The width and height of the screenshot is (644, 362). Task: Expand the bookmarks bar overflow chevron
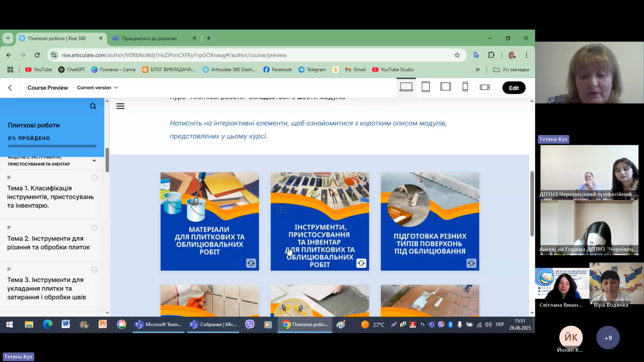pos(477,69)
